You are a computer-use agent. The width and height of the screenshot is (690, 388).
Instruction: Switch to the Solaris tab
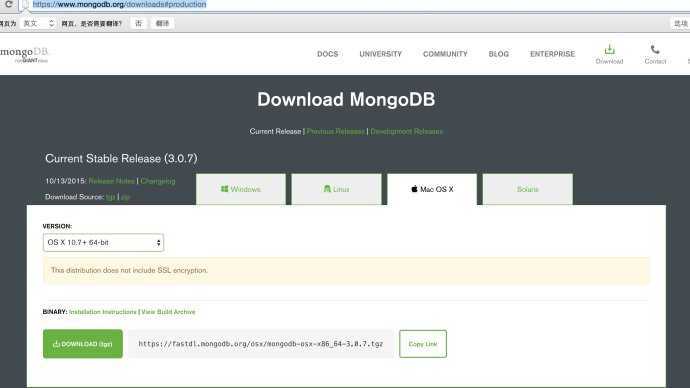[528, 189]
